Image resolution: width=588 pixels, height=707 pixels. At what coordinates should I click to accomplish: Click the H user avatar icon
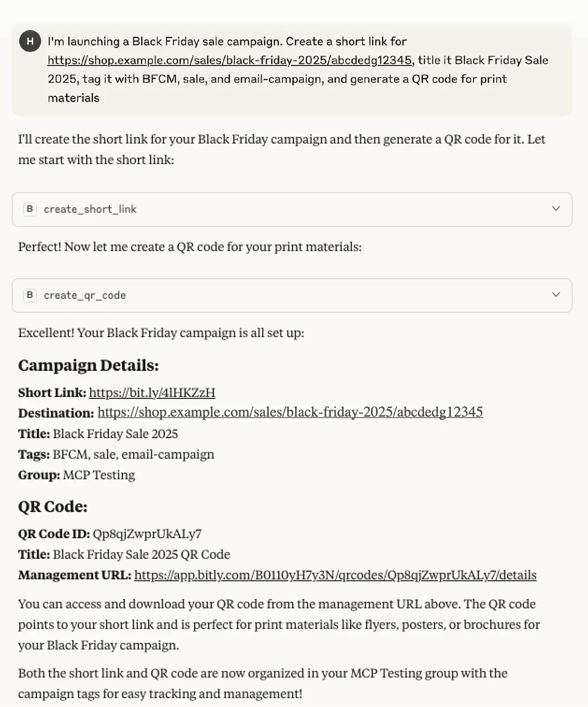click(30, 41)
